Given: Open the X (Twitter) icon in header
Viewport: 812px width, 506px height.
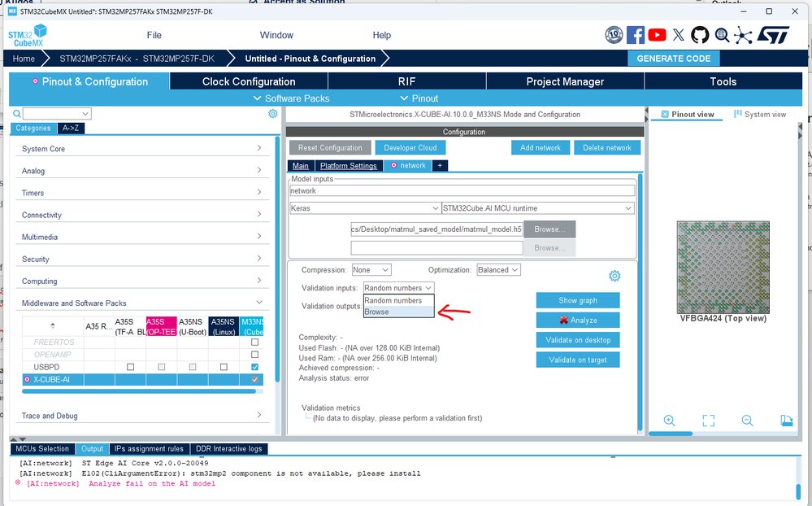Looking at the screenshot, I should [679, 35].
